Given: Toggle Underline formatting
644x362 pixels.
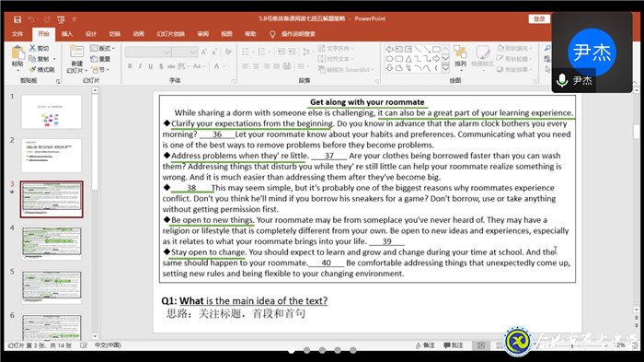Looking at the screenshot, I should pos(150,66).
